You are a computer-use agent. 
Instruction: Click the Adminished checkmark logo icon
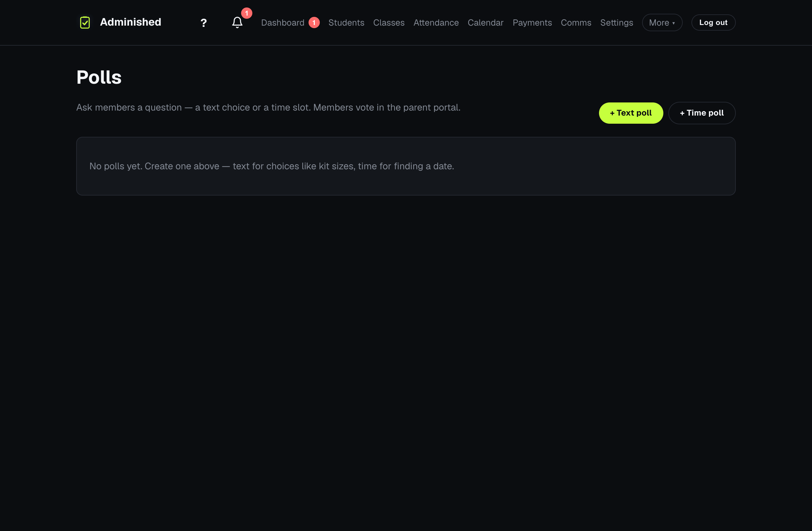click(x=85, y=22)
